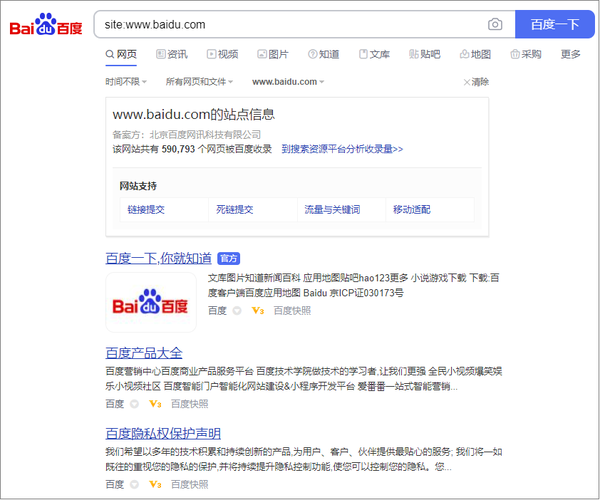The height and width of the screenshot is (500, 600).
Task: Open 百度快照 under 百度产品大全
Action: (x=189, y=404)
